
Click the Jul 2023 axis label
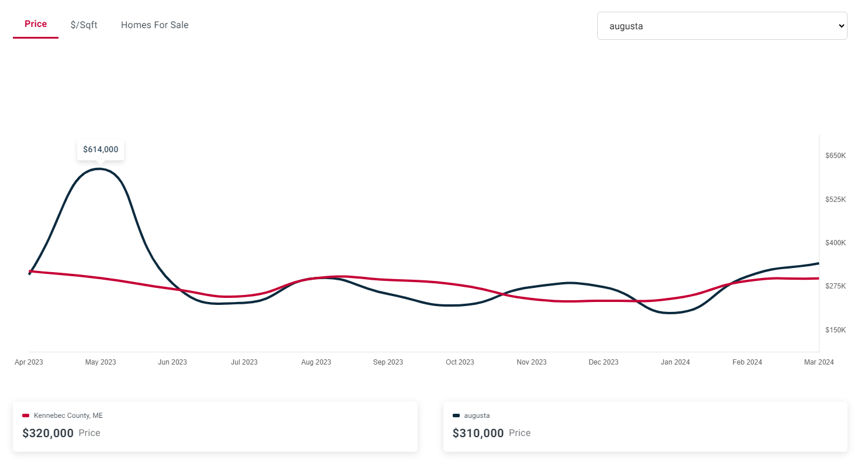[x=244, y=362]
